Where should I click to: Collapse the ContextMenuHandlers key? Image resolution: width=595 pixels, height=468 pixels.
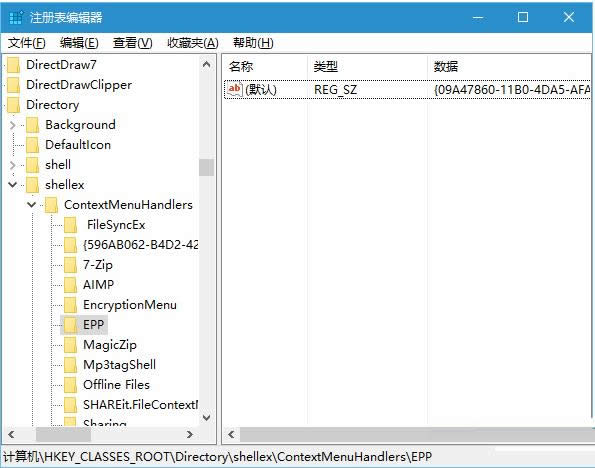pos(31,205)
